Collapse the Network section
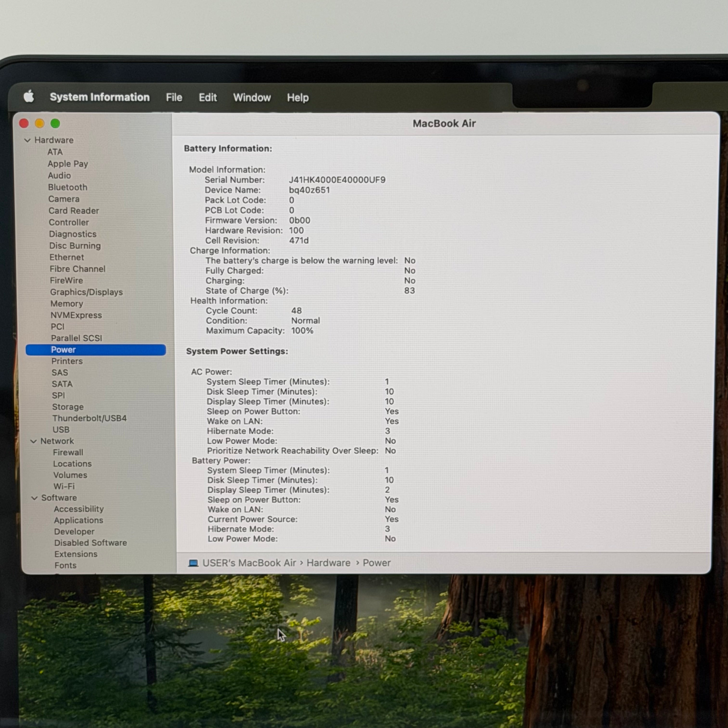This screenshot has height=728, width=728. [33, 441]
